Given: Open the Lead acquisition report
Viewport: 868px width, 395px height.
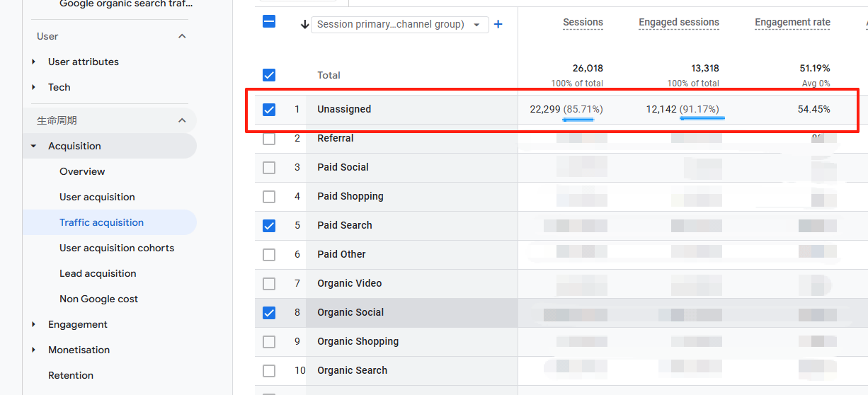Looking at the screenshot, I should point(98,273).
